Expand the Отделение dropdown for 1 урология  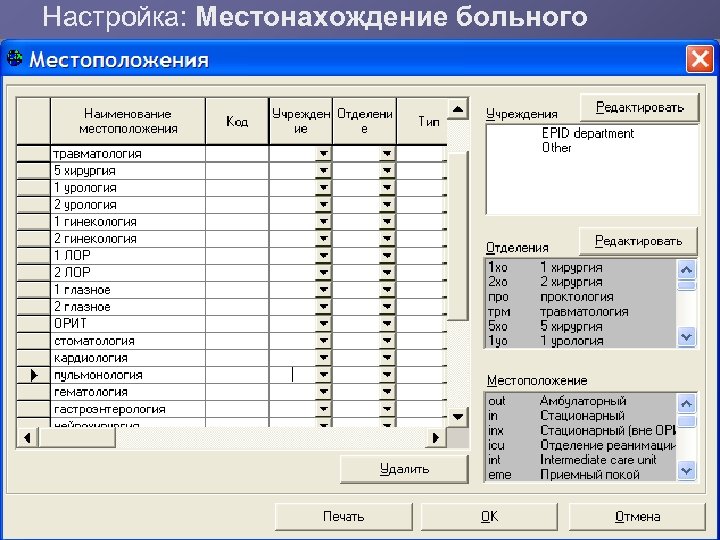coord(387,187)
